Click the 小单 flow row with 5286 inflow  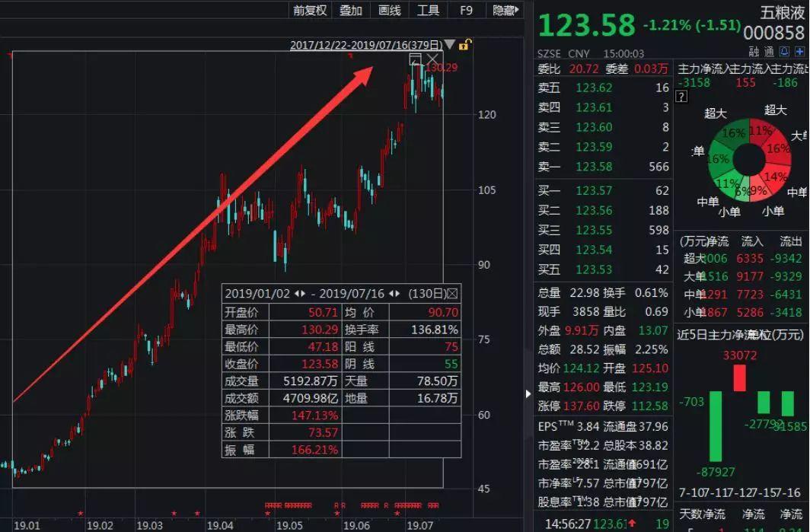click(742, 313)
